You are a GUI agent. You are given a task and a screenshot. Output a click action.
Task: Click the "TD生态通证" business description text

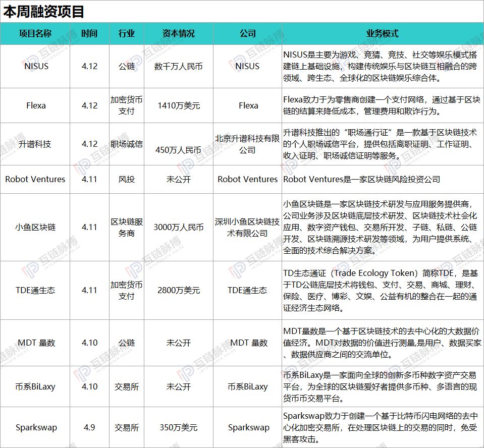[x=381, y=290]
